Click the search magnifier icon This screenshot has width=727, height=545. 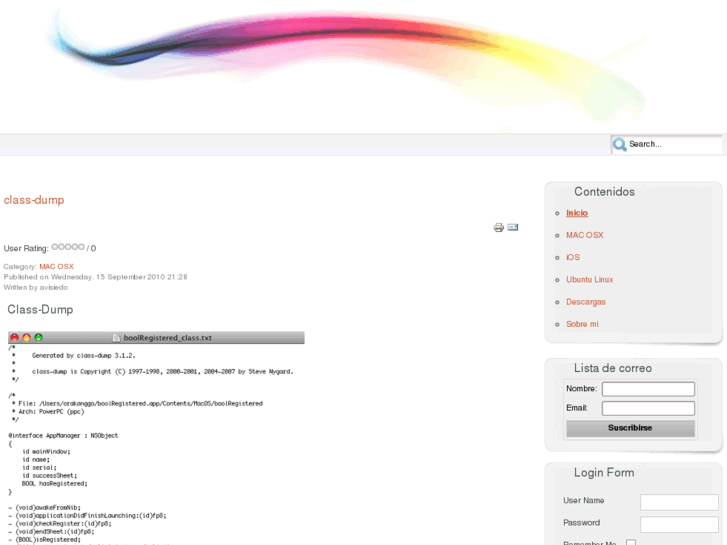point(619,144)
